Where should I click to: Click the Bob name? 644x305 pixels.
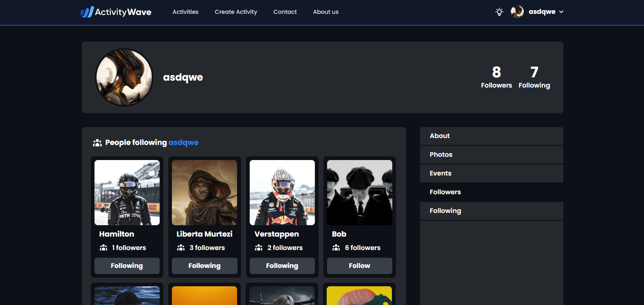point(339,234)
